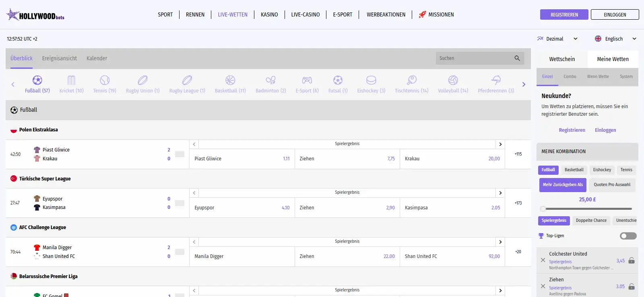Click the REGISTRIEREN button
Image resolution: width=644 pixels, height=297 pixels.
point(564,15)
